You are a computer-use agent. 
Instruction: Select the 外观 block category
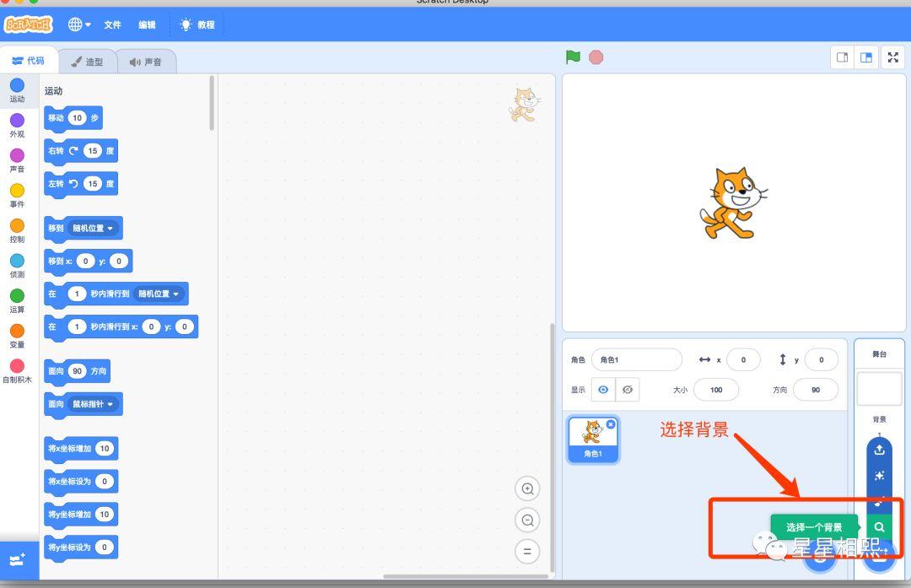pos(18,126)
